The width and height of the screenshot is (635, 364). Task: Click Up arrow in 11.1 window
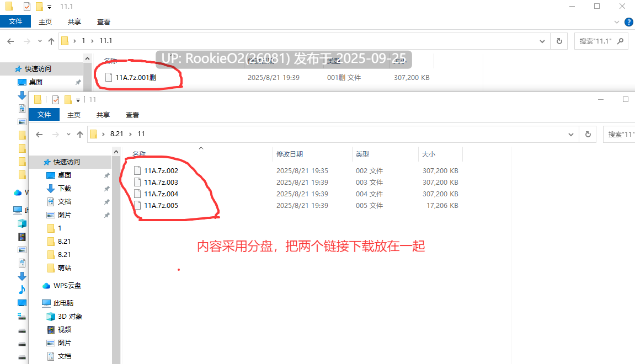tap(51, 41)
